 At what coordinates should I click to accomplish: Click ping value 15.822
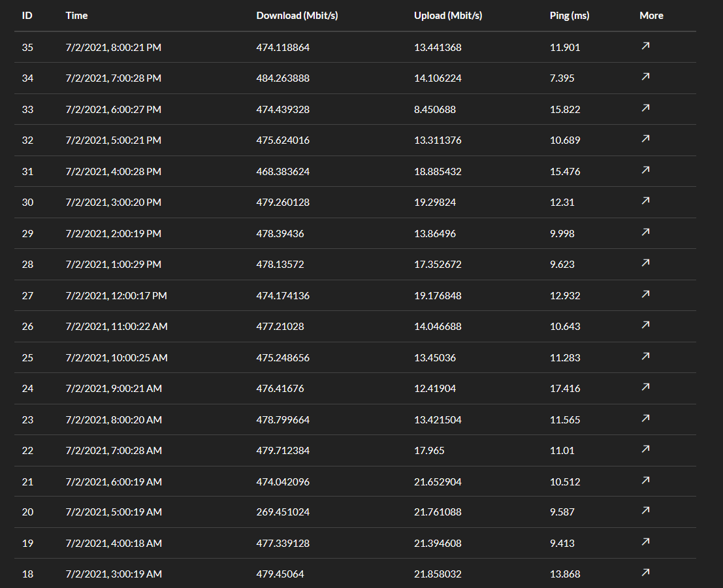[565, 110]
